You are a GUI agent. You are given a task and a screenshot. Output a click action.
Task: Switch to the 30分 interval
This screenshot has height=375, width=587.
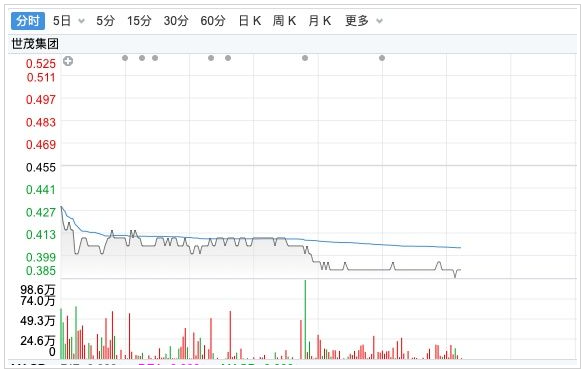point(176,21)
